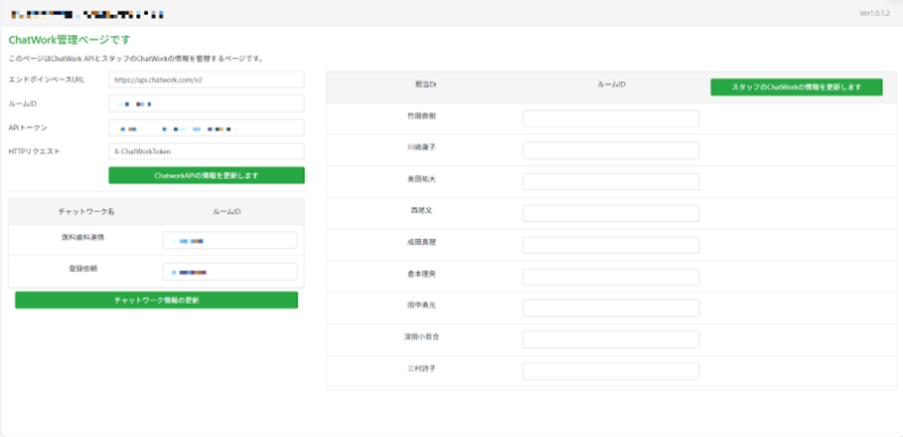This screenshot has height=437, width=903.
Task: Select the APIトークン input field
Action: click(x=206, y=128)
